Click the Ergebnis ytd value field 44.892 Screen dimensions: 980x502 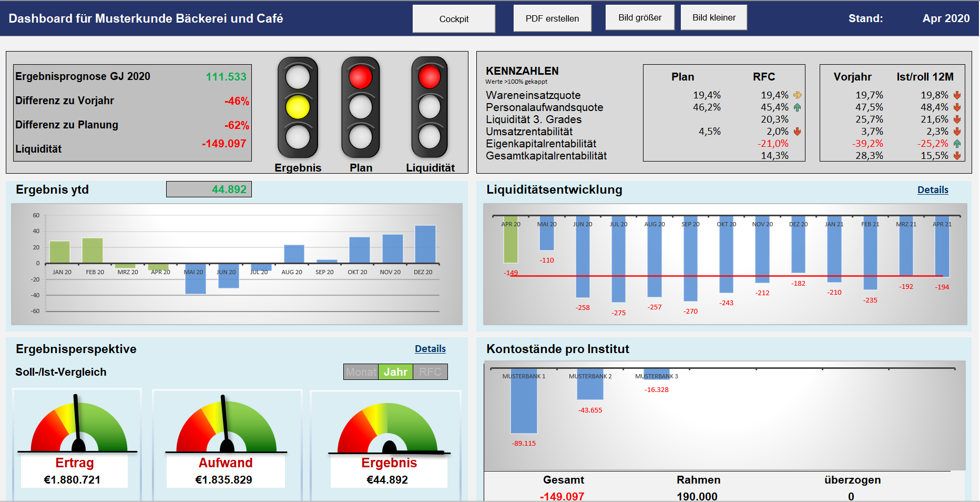tap(209, 189)
